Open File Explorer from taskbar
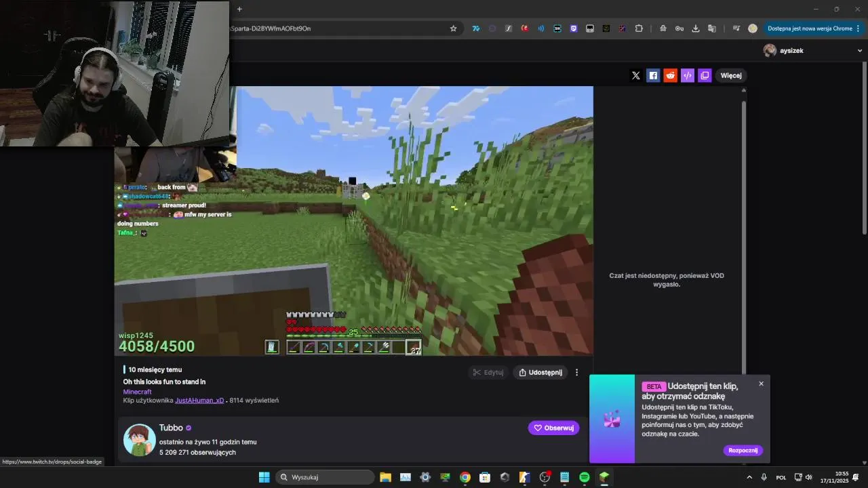Viewport: 868px width, 488px height. click(x=385, y=477)
